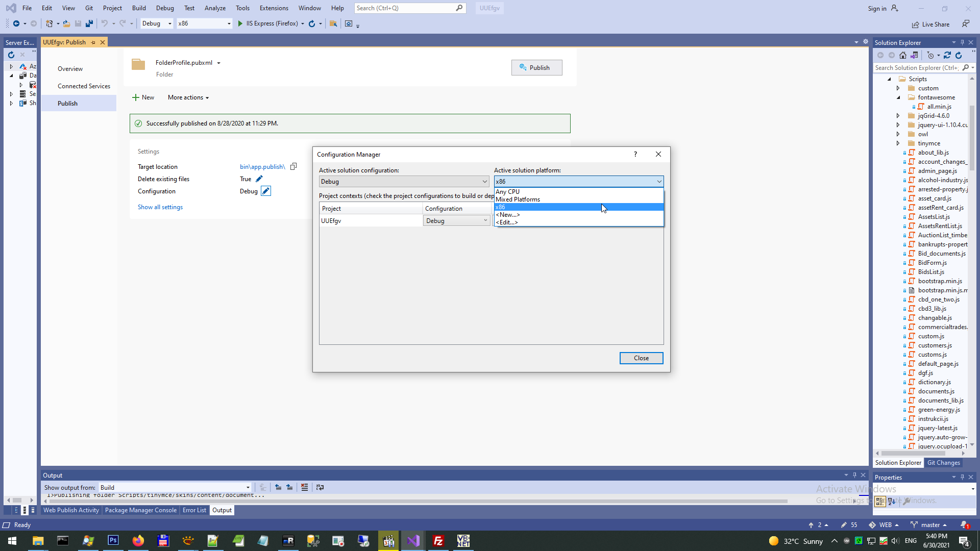Click the Home icon in Solution Explorer
The image size is (980, 551).
click(x=903, y=55)
